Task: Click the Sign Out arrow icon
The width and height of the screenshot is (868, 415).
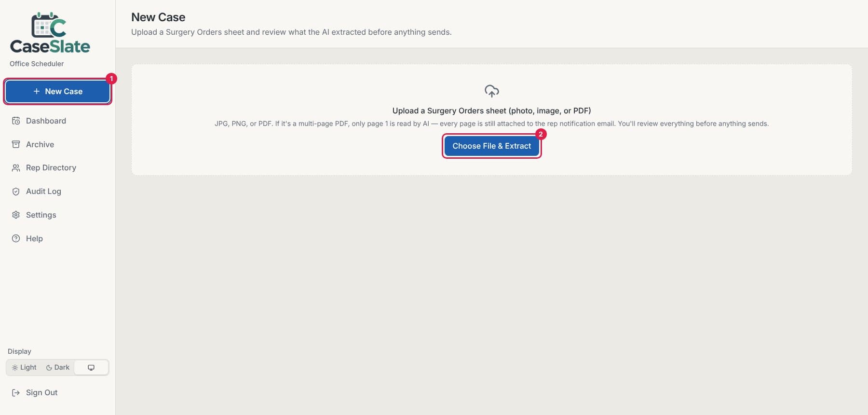Action: 16,392
